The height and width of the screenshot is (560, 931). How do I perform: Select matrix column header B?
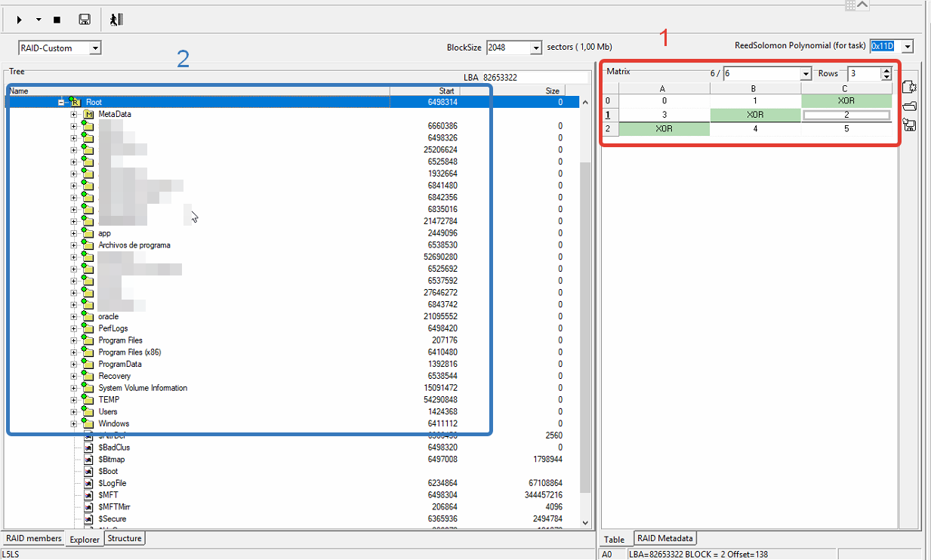(x=755, y=88)
